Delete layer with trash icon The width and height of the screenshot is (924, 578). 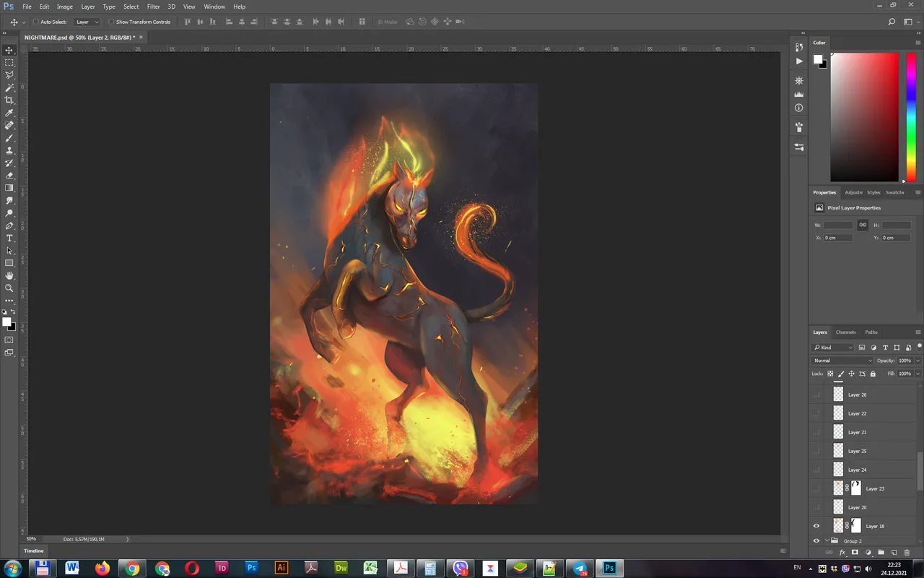[907, 553]
